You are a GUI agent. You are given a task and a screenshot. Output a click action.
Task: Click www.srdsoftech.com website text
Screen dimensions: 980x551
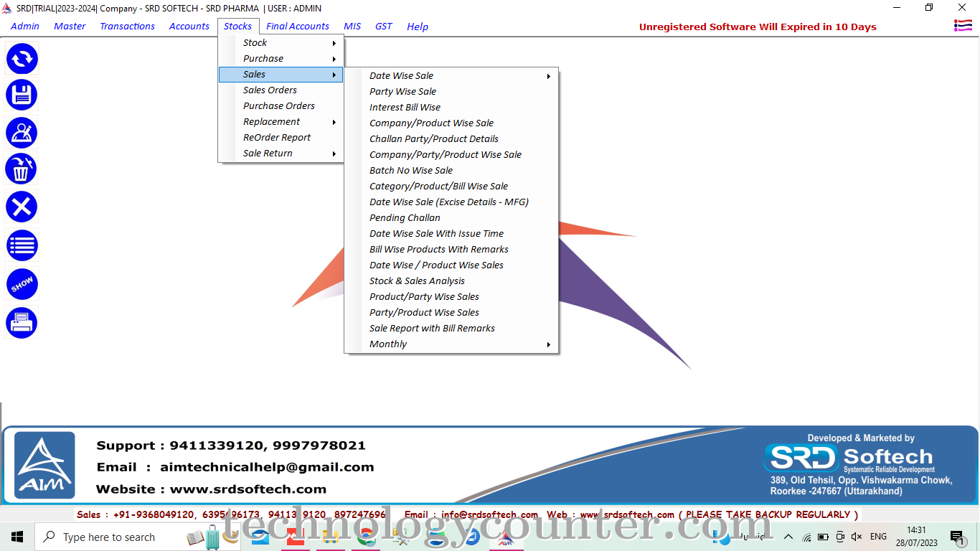[x=248, y=489]
